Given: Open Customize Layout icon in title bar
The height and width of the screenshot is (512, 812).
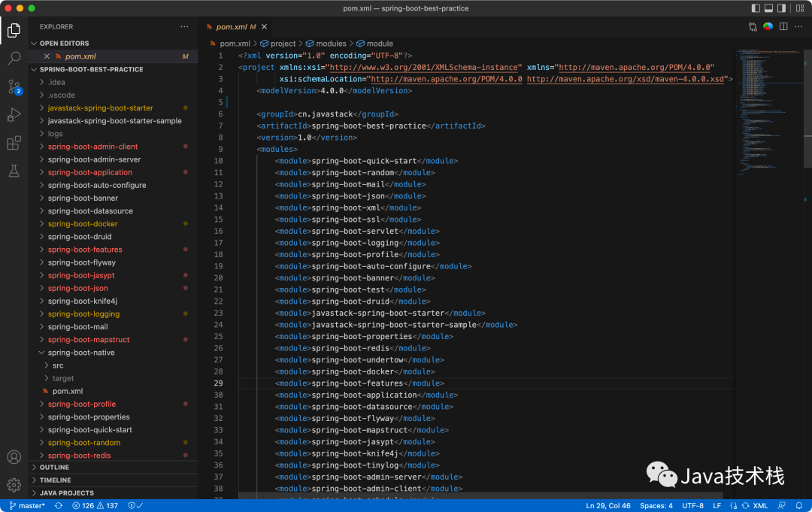Looking at the screenshot, I should point(800,8).
